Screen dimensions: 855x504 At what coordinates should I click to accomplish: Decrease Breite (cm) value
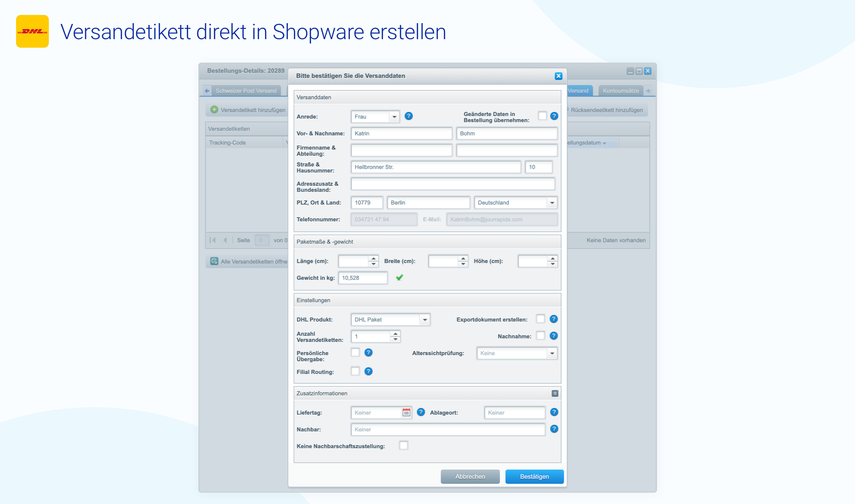click(x=463, y=264)
